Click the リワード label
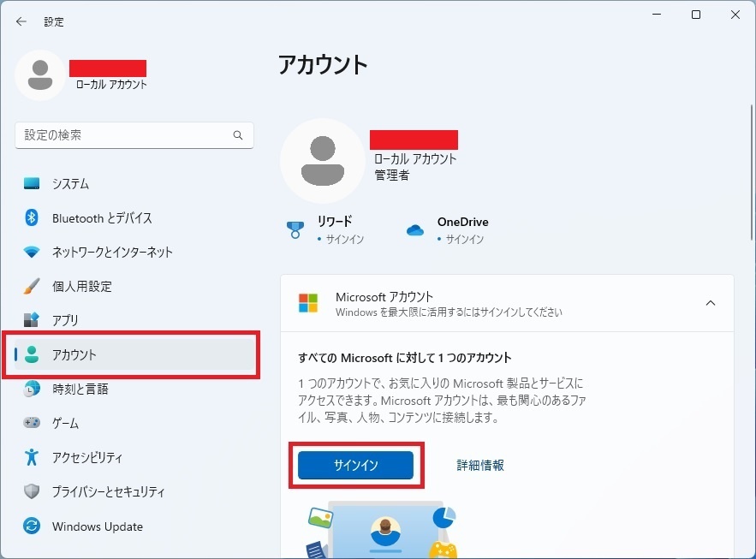 pyautogui.click(x=335, y=221)
